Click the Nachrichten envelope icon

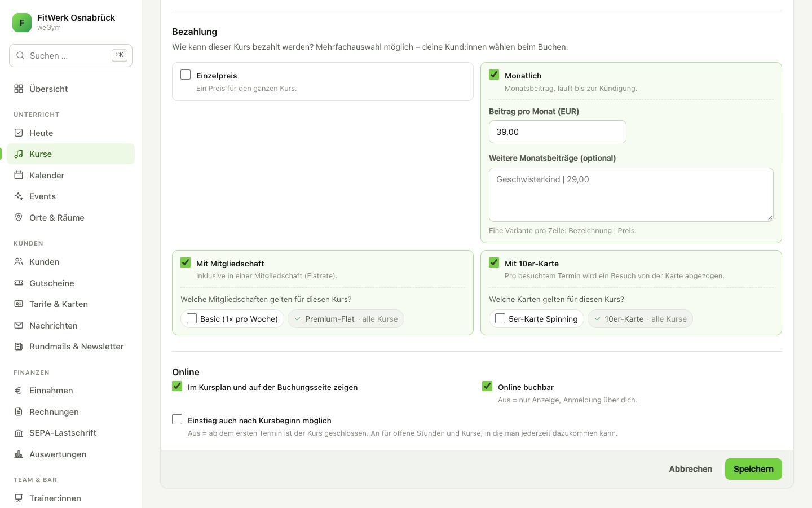(x=19, y=325)
